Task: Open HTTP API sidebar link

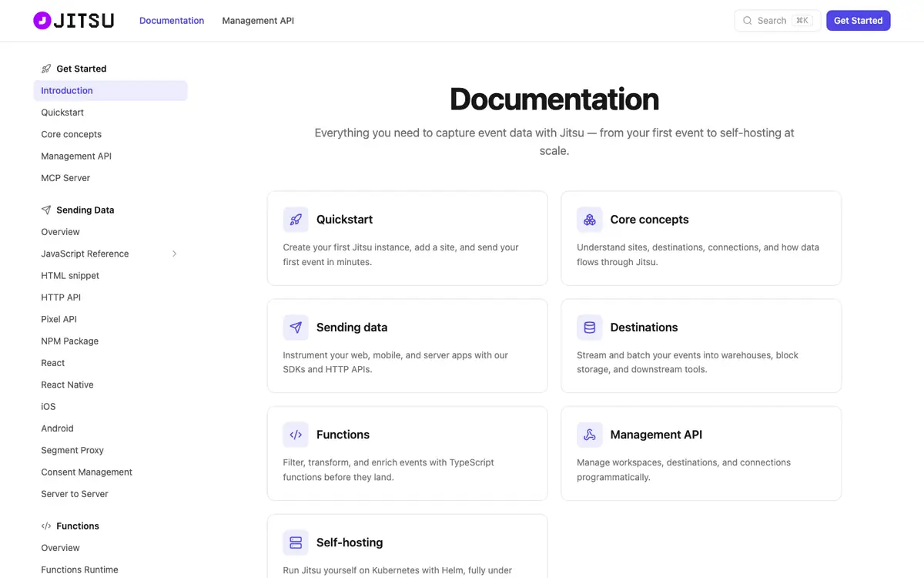Action: [x=61, y=297]
